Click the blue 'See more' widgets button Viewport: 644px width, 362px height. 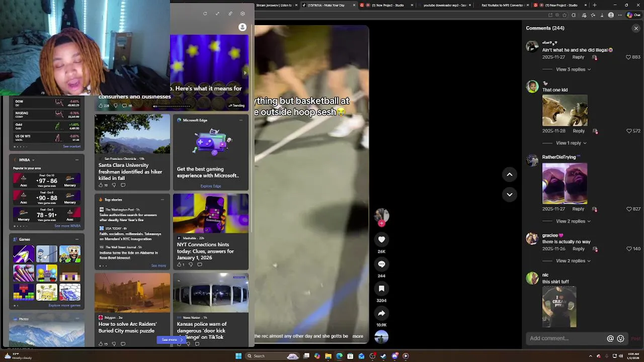[x=172, y=340]
